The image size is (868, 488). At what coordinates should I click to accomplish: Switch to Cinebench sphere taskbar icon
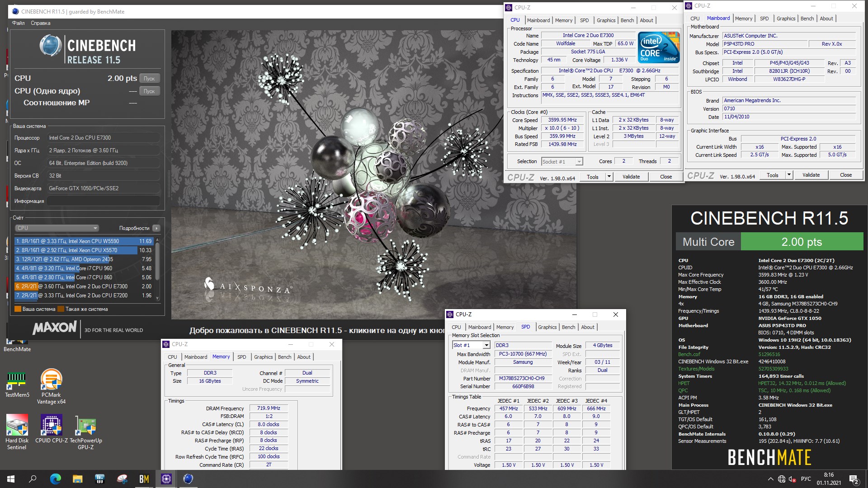[189, 479]
